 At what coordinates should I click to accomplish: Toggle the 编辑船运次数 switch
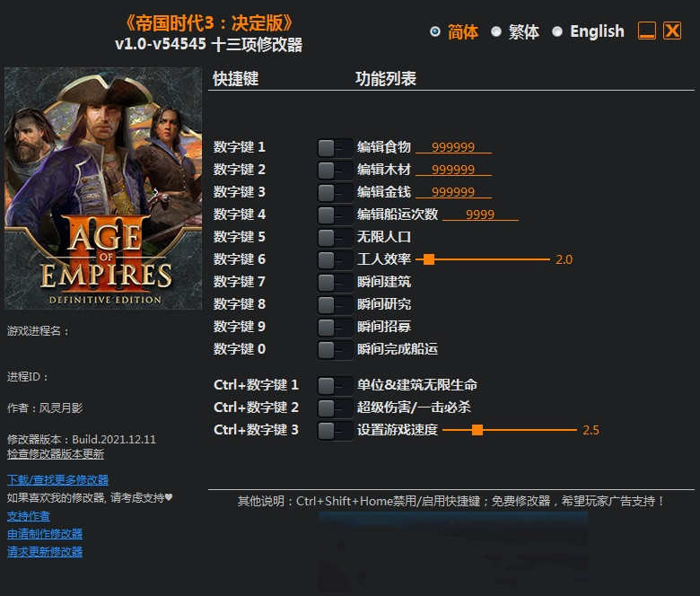click(x=335, y=215)
